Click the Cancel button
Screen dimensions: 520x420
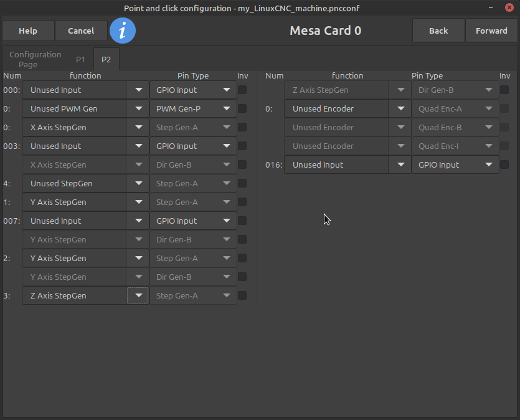tap(81, 31)
